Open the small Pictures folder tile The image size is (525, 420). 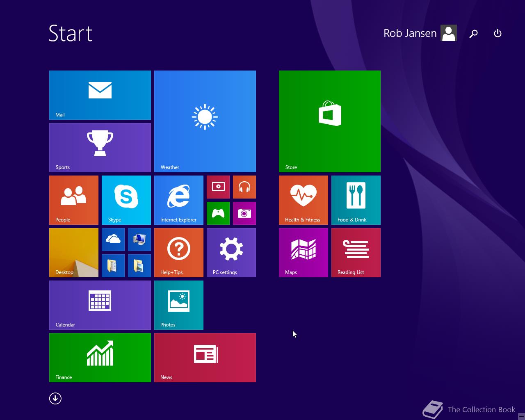click(139, 266)
